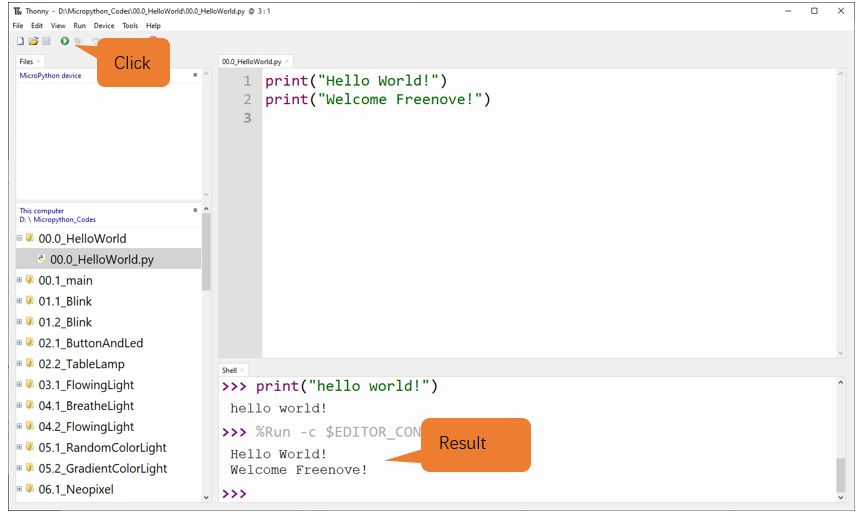863x515 pixels.
Task: Run current script with green play icon
Action: [x=64, y=41]
